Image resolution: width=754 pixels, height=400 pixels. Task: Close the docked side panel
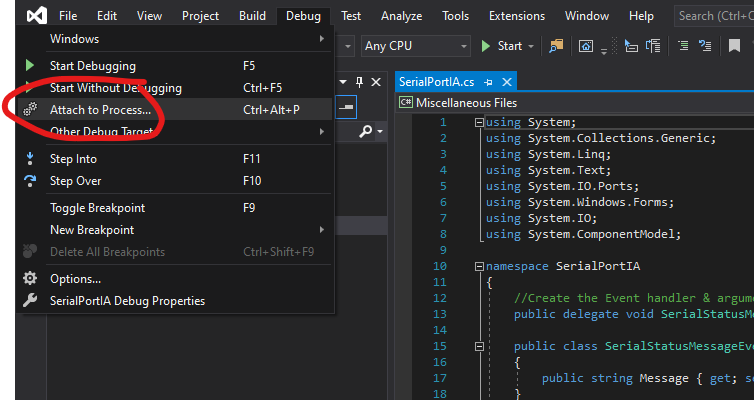[x=376, y=82]
